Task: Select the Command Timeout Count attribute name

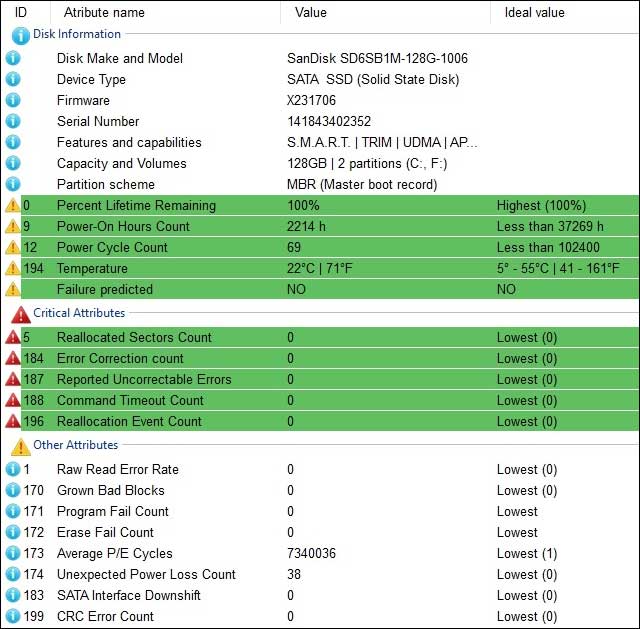Action: 130,400
